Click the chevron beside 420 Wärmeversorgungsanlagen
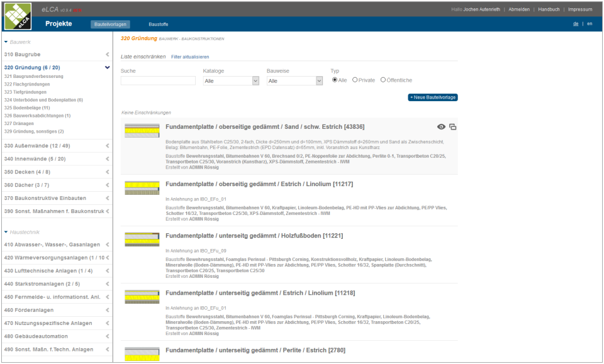The width and height of the screenshot is (604, 364). point(108,257)
